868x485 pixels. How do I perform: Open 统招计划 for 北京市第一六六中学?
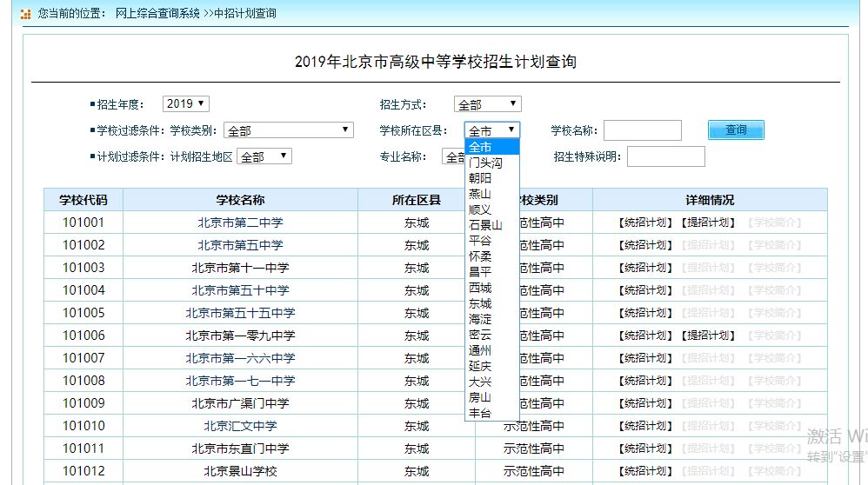point(645,358)
